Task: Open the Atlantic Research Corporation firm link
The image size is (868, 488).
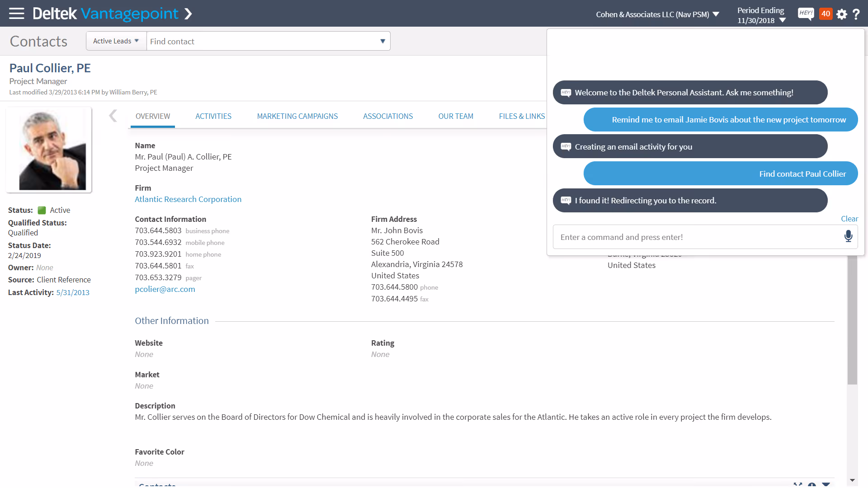Action: pos(188,199)
